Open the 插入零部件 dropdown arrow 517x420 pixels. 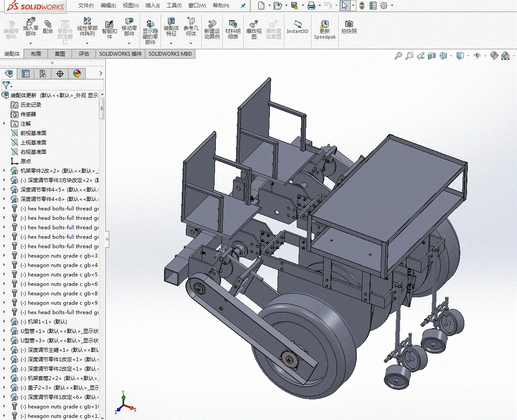tap(31, 43)
